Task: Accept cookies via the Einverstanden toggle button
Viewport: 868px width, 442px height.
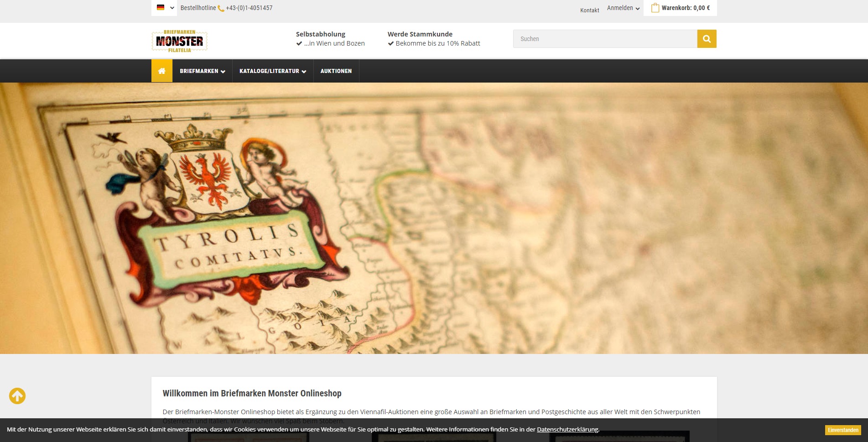Action: (x=842, y=429)
